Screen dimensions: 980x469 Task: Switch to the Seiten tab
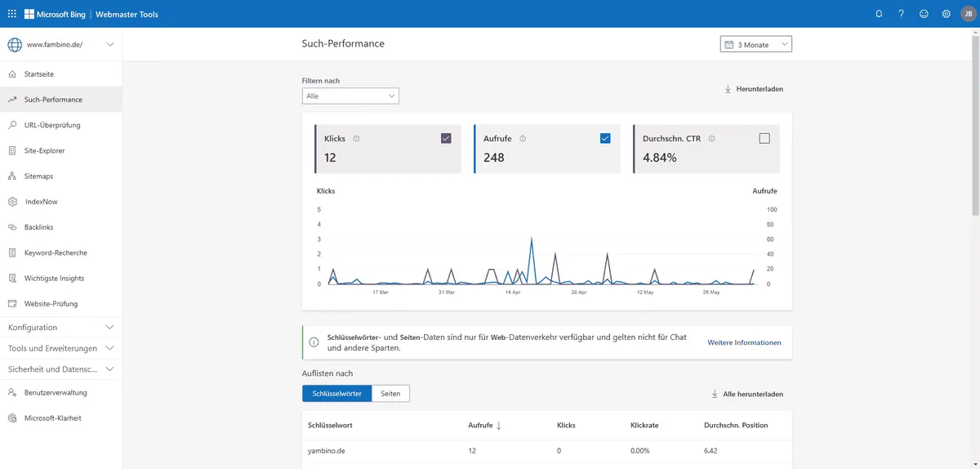coord(390,394)
